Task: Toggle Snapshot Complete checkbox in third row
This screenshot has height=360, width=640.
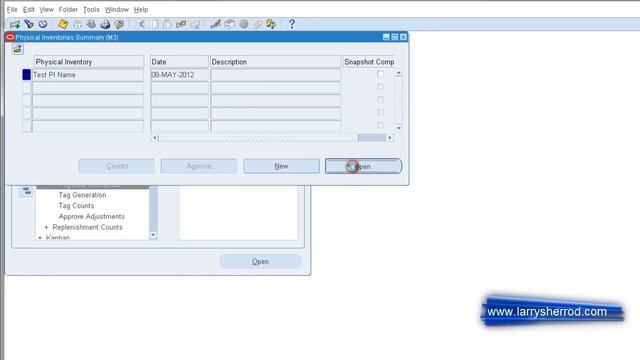Action: [x=380, y=100]
